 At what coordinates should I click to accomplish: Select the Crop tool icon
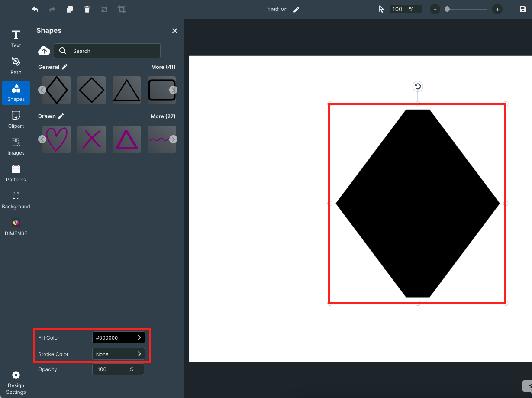[x=122, y=10]
